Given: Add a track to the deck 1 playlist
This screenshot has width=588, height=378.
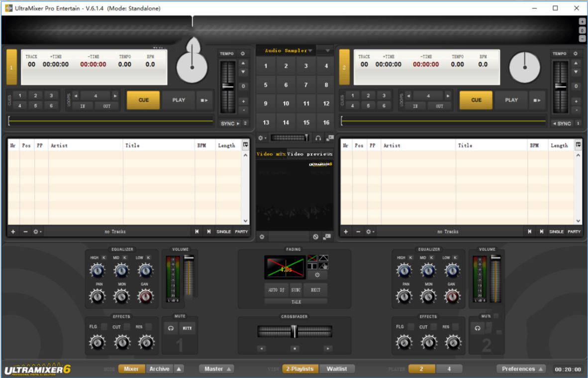Looking at the screenshot, I should pyautogui.click(x=13, y=232).
